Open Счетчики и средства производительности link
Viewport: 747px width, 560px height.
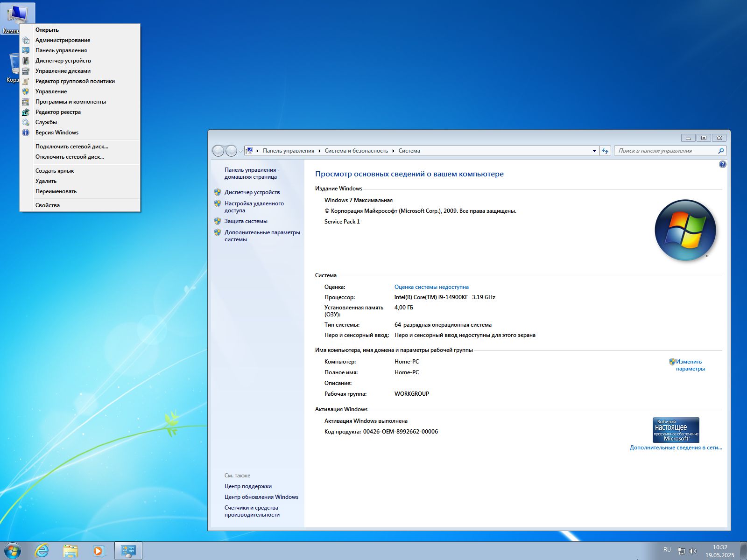252,511
